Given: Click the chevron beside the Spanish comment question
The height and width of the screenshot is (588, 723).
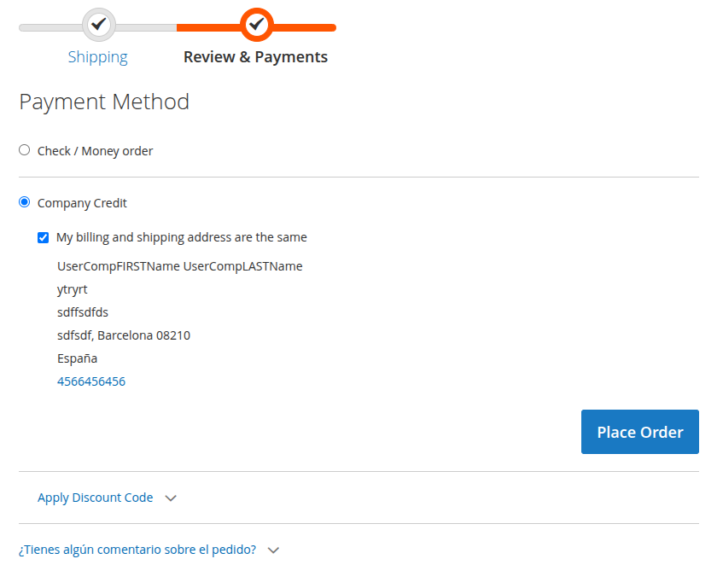Looking at the screenshot, I should click(x=273, y=550).
